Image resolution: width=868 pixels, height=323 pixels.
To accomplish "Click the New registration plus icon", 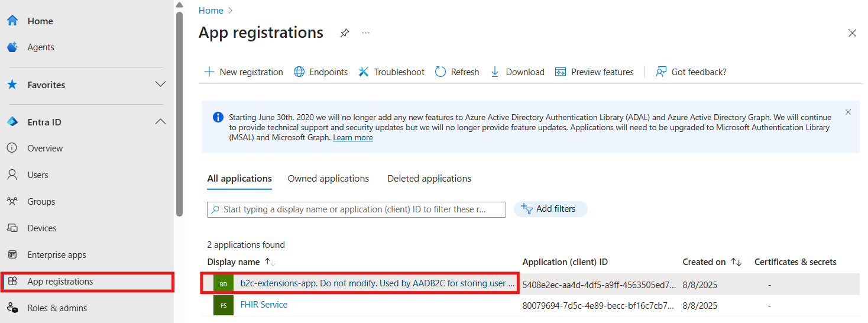I will click(x=209, y=72).
